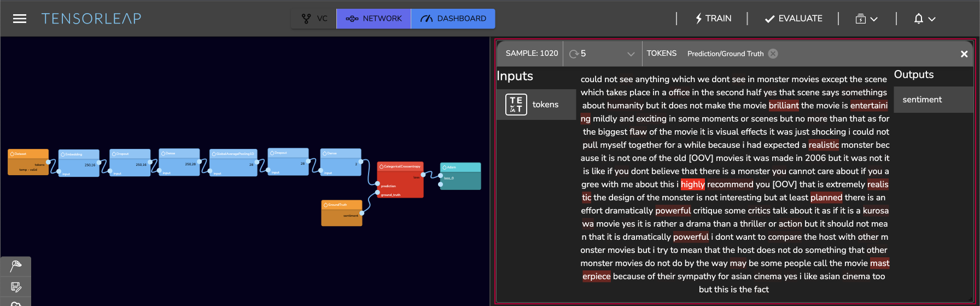Close the sample 1020 panel

[x=964, y=54]
